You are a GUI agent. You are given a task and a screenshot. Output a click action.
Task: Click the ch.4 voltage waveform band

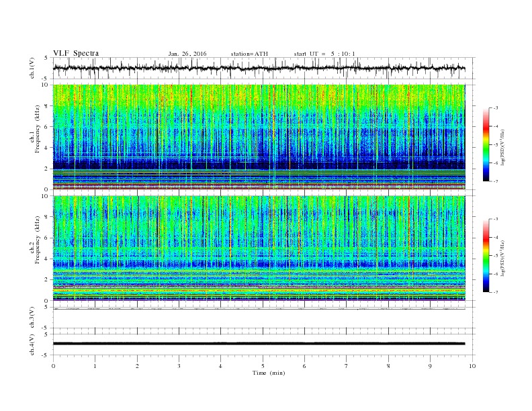pos(259,344)
